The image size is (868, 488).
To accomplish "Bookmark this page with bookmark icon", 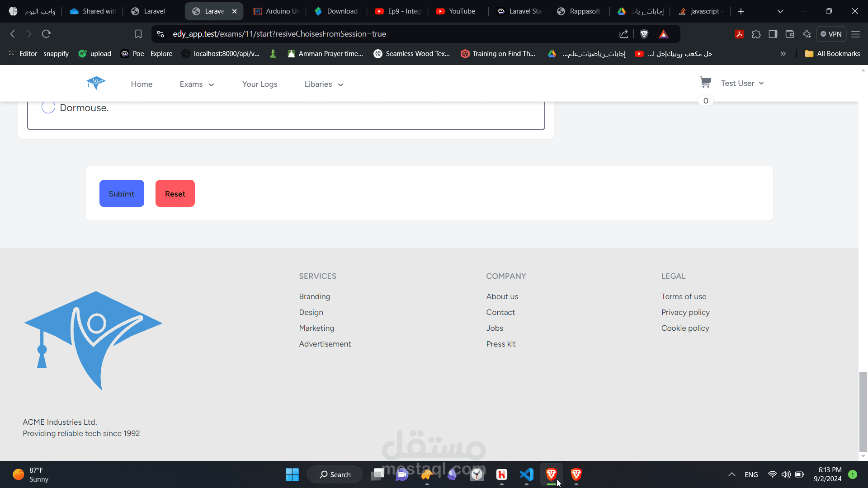I will tap(138, 34).
